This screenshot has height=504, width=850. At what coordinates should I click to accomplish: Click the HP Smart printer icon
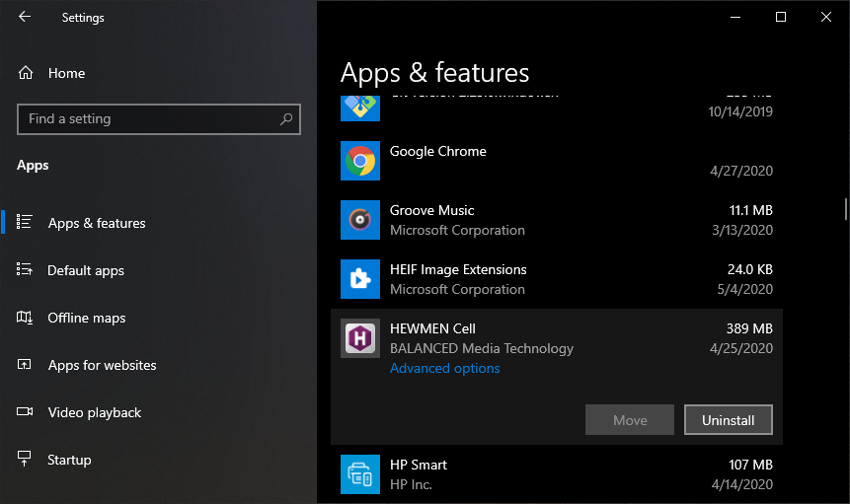click(360, 474)
